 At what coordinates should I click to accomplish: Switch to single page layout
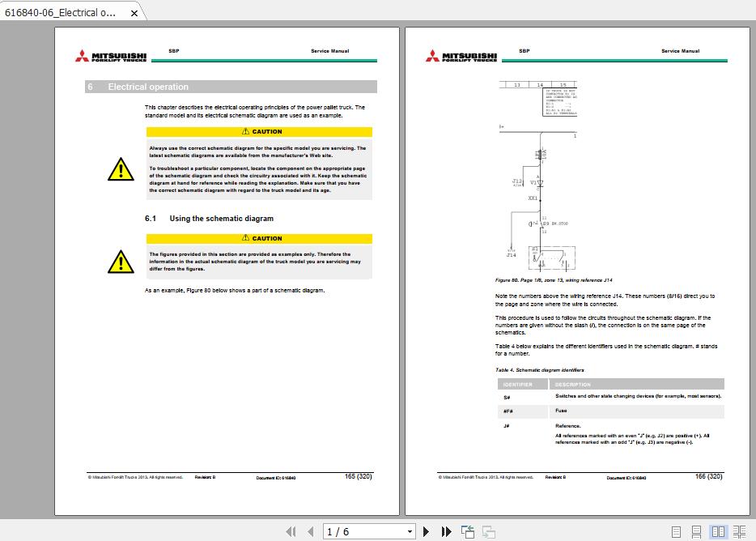point(677,531)
